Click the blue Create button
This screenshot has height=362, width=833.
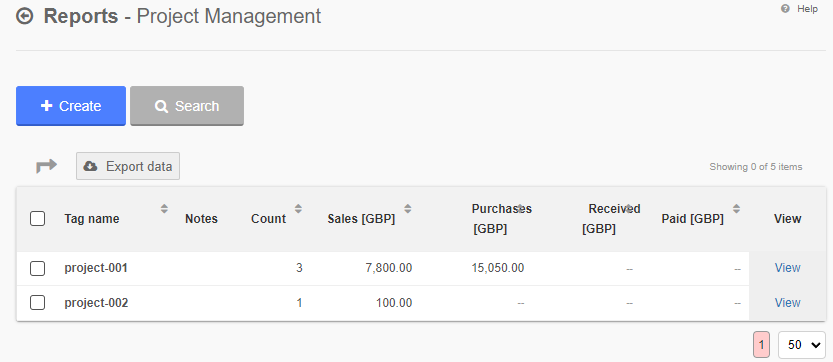(71, 106)
